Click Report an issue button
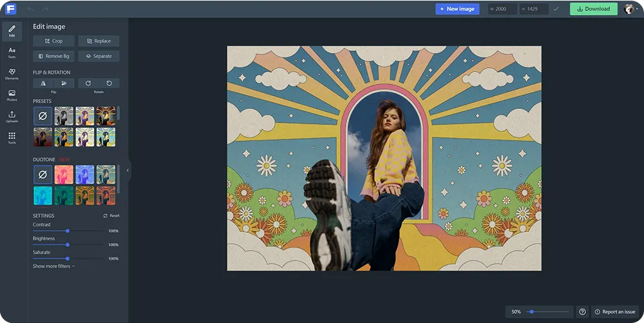This screenshot has height=323, width=644. pyautogui.click(x=615, y=312)
